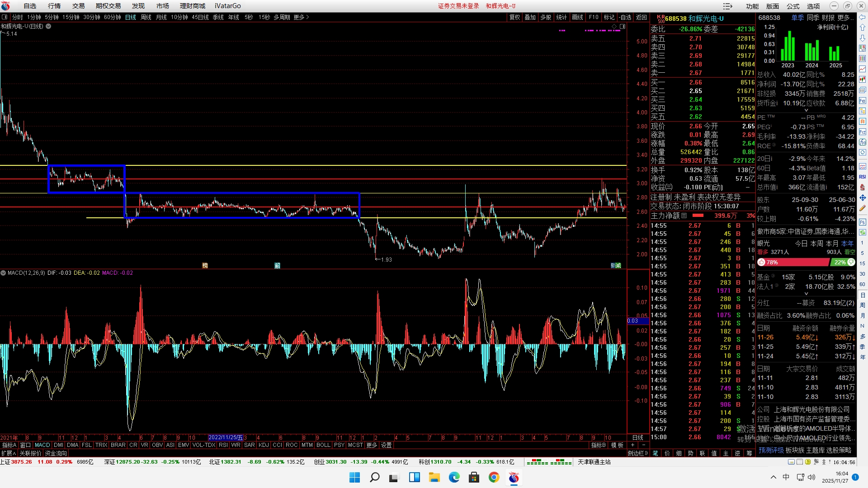Toggle the square icon left of 分时
Screen dimensions: 868x488
[x=5, y=17]
